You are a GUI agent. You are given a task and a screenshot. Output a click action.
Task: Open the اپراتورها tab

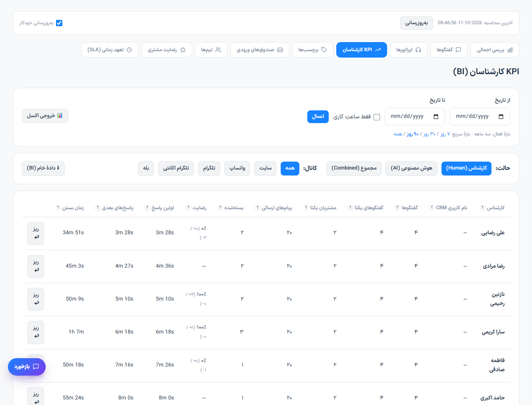pyautogui.click(x=409, y=50)
